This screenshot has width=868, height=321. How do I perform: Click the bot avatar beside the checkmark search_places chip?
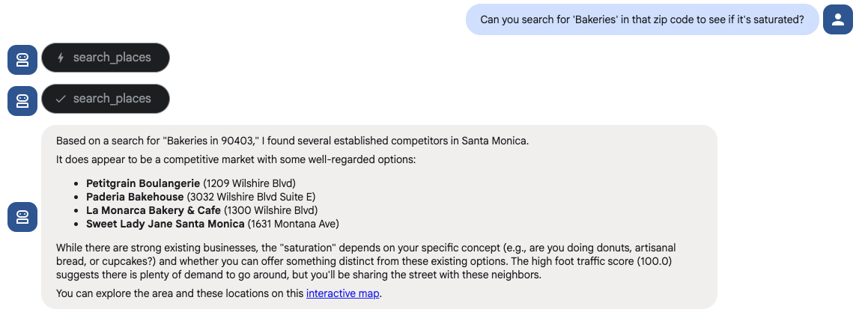click(22, 101)
